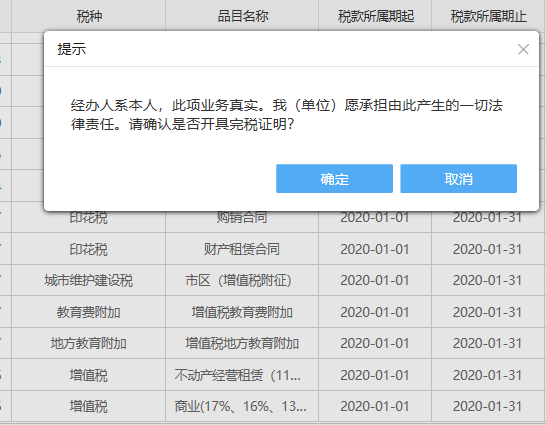Select the 城市维护建设税 row cell

click(89, 280)
